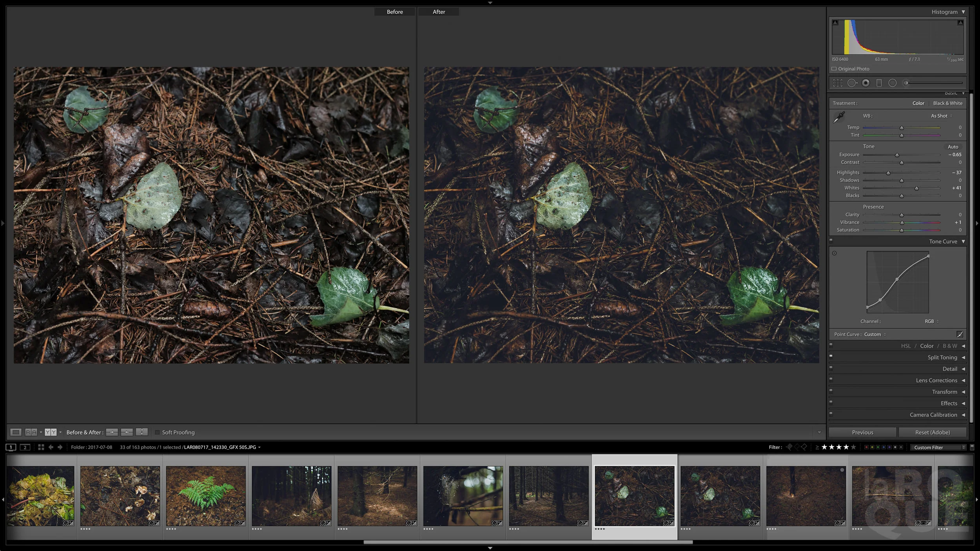Expand the Split Toning panel
The image size is (980, 551).
(x=942, y=357)
